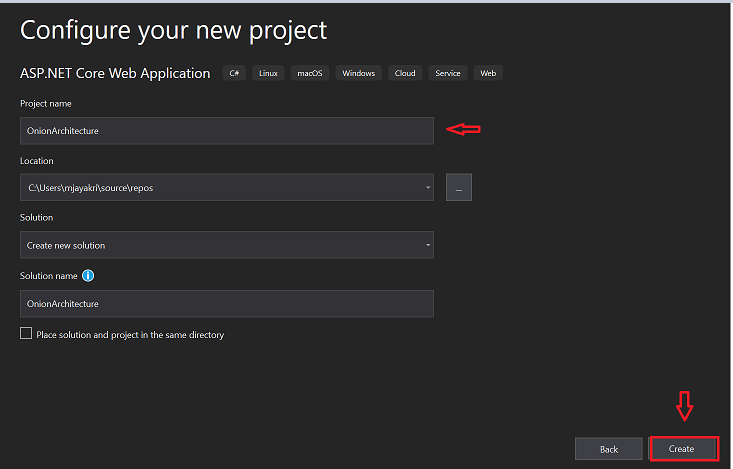733x469 pixels.
Task: Click the Solution name text field
Action: [226, 304]
